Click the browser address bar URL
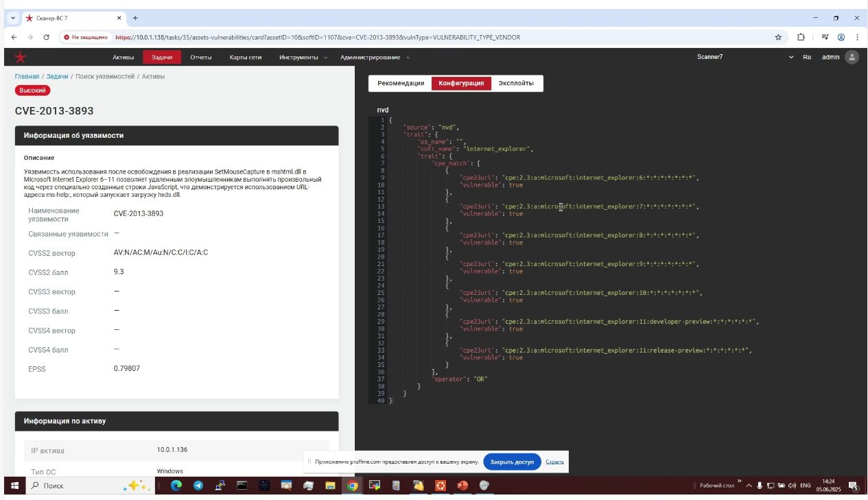Screen dimensions: 868x500 coord(318,37)
